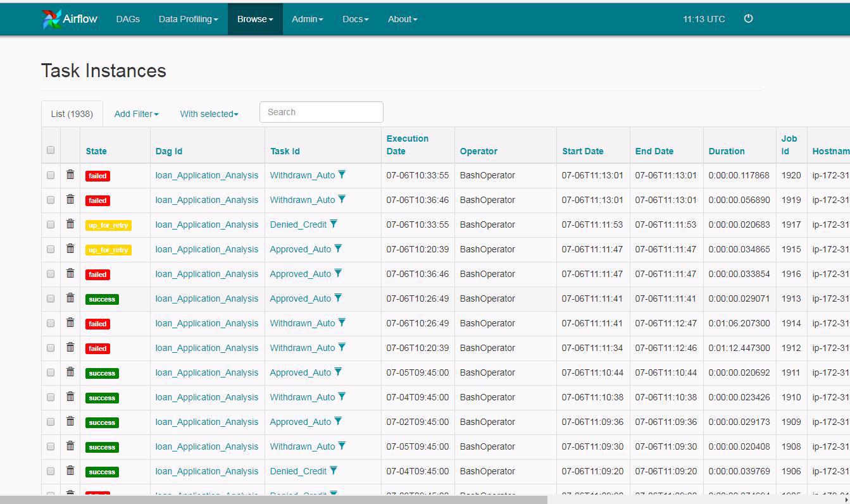Delete the task instance with job 1920
850x504 pixels.
70,175
